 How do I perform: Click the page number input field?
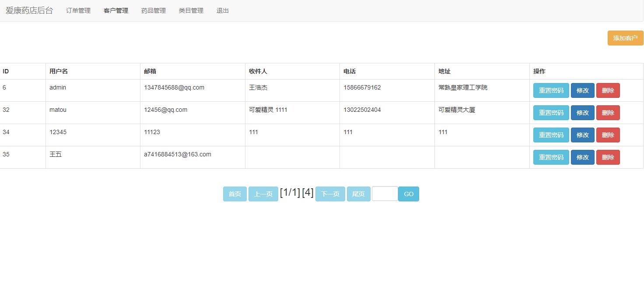[x=384, y=194]
